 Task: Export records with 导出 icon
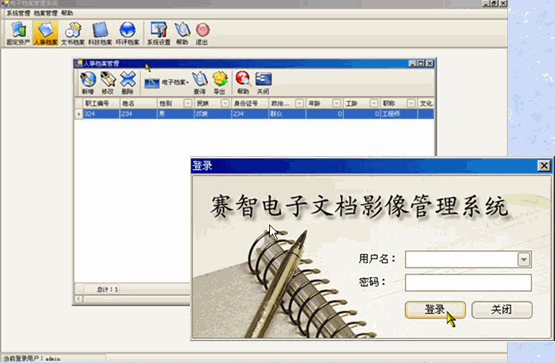(x=219, y=83)
